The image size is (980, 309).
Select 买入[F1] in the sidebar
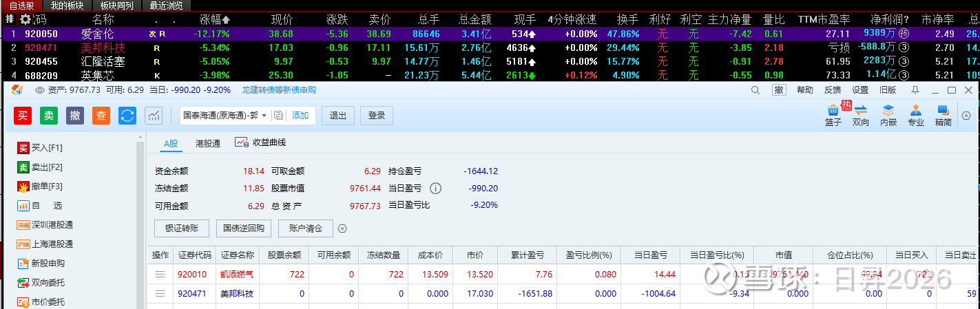(x=40, y=148)
